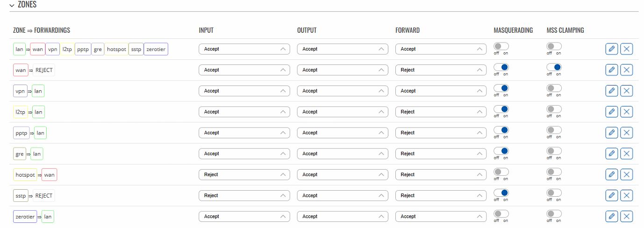Enable masquerading for the lan zone
644x228 pixels.
[501, 47]
